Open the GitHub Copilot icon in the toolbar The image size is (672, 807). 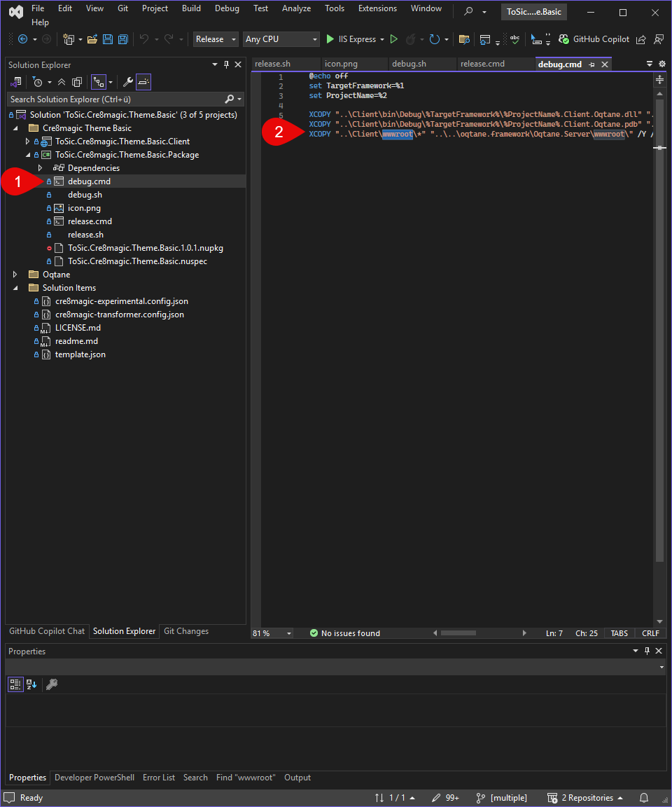tap(563, 39)
